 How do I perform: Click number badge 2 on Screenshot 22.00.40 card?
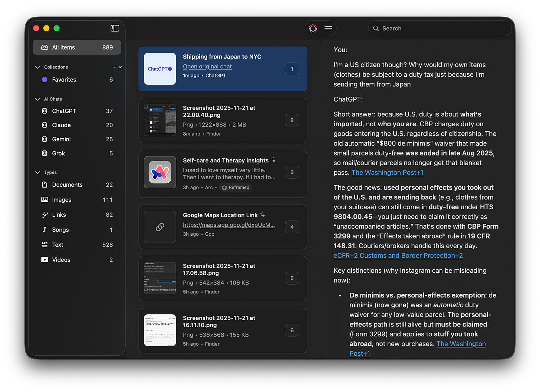[x=292, y=120]
